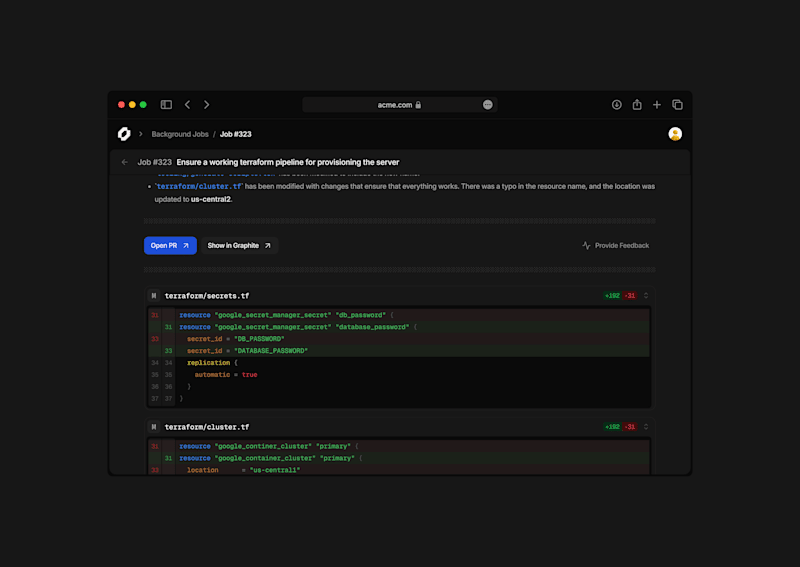Click the macOS zoom window button

click(143, 105)
